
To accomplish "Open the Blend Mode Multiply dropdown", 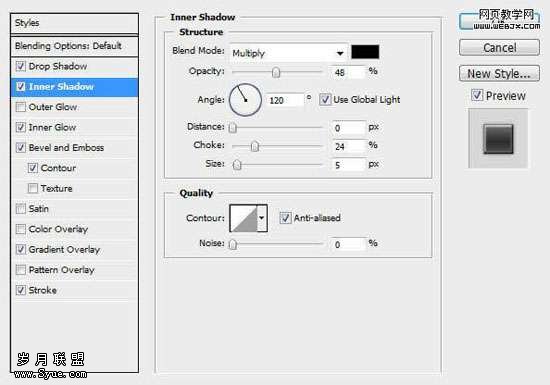I will click(288, 53).
